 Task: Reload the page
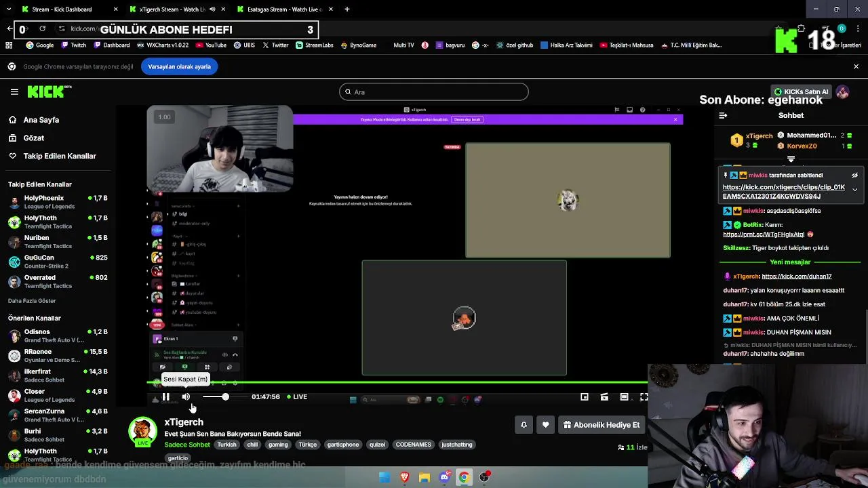[42, 28]
